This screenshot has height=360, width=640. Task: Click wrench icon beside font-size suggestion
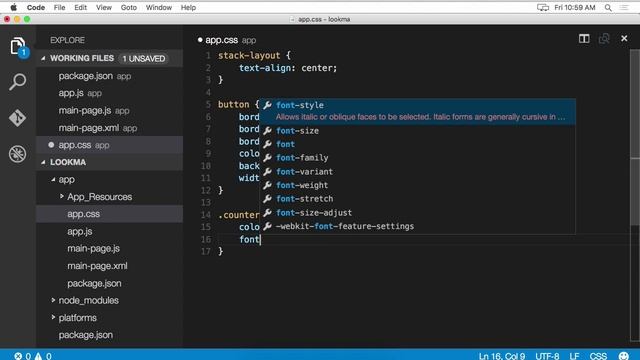click(267, 131)
